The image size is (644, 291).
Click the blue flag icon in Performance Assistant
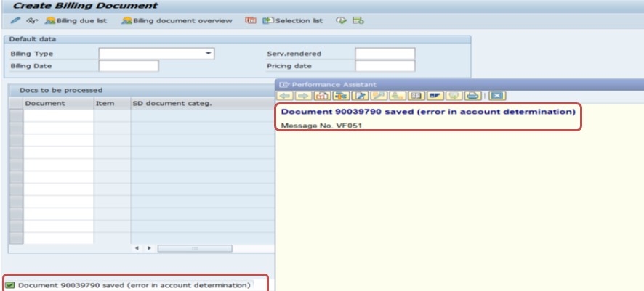[435, 96]
